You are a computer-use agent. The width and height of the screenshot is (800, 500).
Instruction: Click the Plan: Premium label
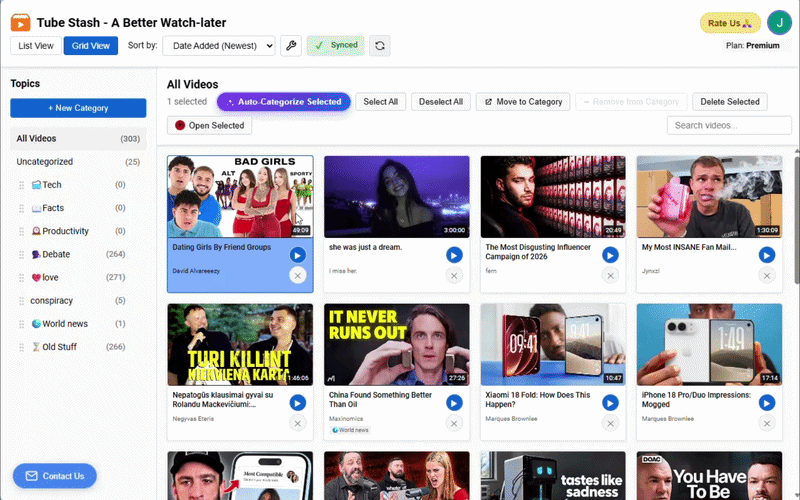(753, 45)
